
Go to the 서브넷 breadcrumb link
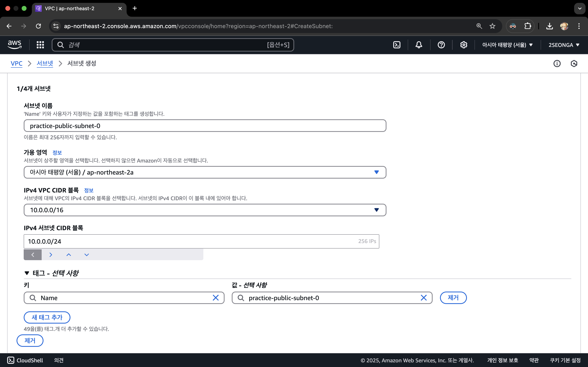click(x=45, y=64)
